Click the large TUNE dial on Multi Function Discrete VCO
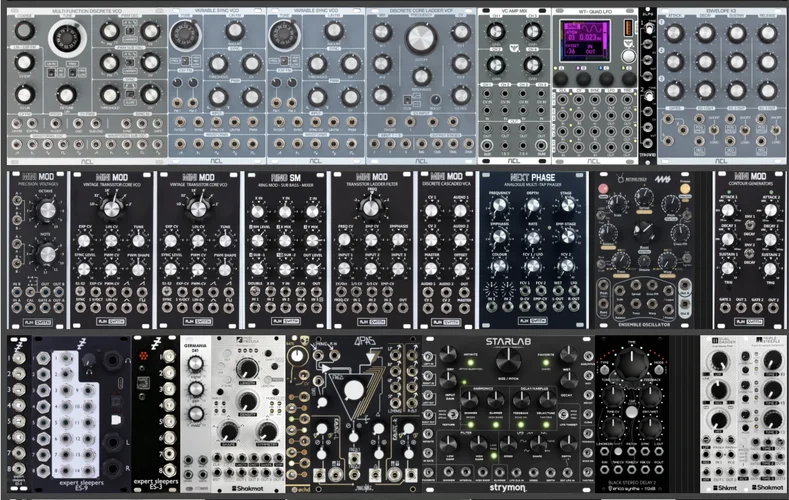The width and height of the screenshot is (789, 500). click(66, 38)
